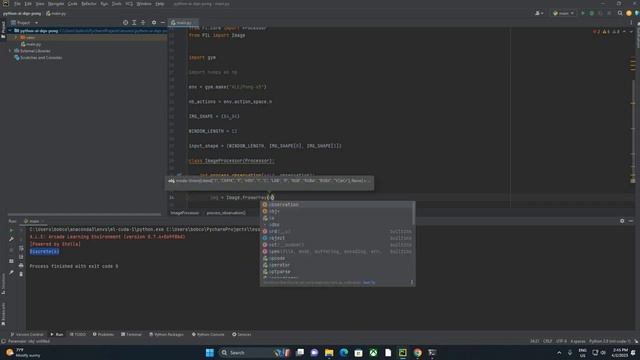The image size is (640, 360).
Task: Select 'object' completion suggestion
Action: pos(337,238)
